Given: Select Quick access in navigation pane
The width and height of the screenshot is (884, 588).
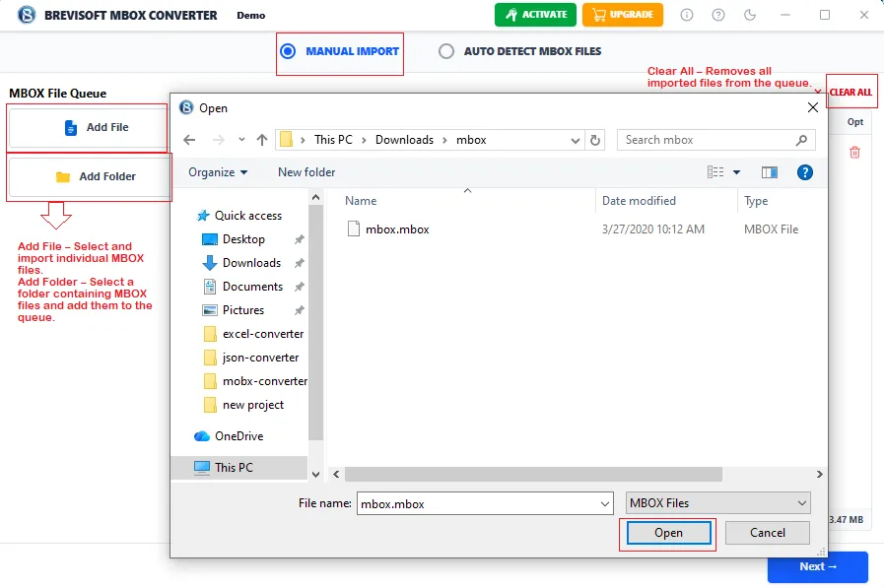Looking at the screenshot, I should (238, 215).
